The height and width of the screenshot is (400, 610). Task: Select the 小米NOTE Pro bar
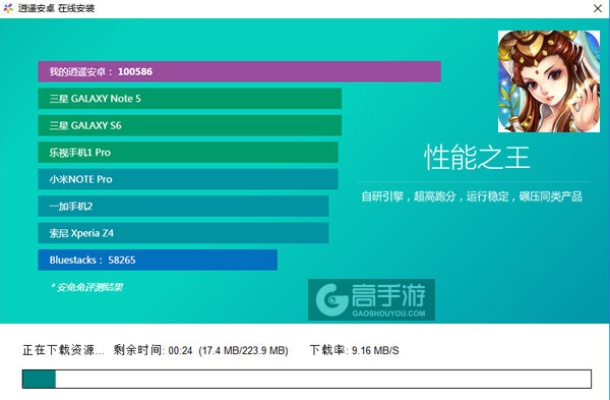point(188,179)
